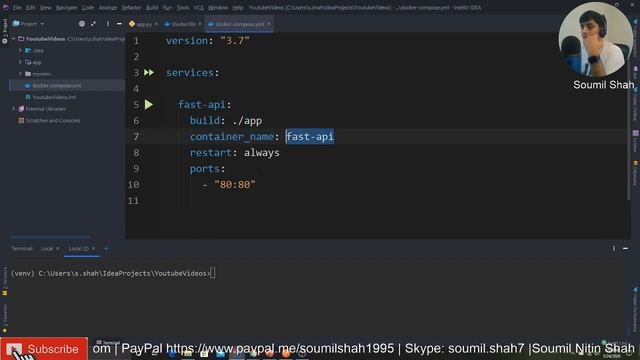
Task: Select the app folder row in project tree
Action: point(67,62)
